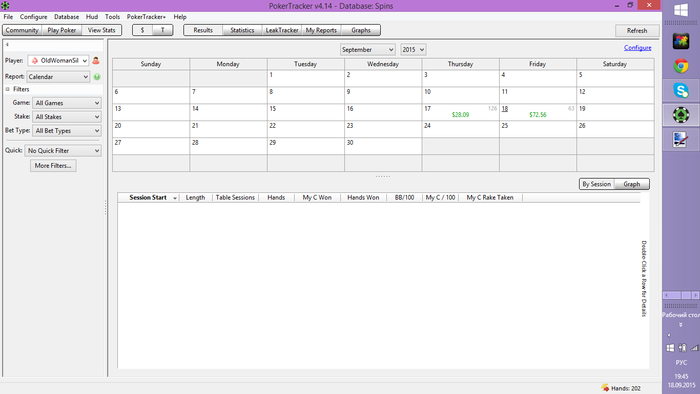The width and height of the screenshot is (700, 394).
Task: Sort by the Session Start column
Action: (x=148, y=198)
